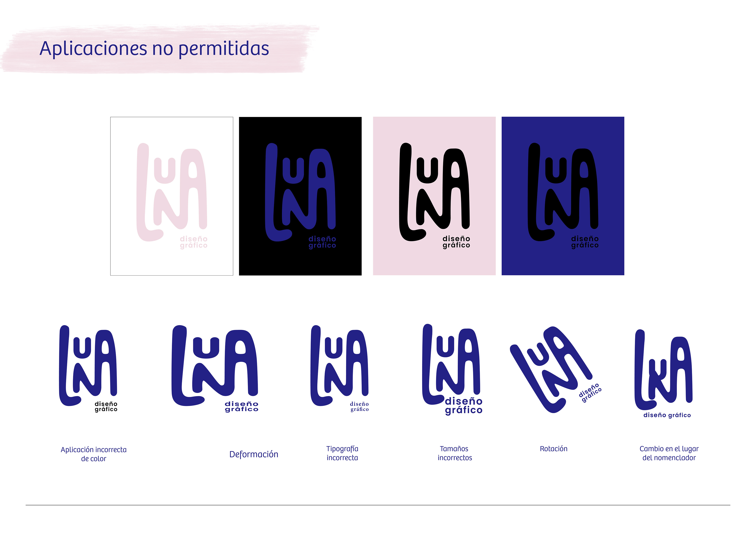The width and height of the screenshot is (756, 535).
Task: Click the black Luna logo on pink card
Action: pos(434,196)
